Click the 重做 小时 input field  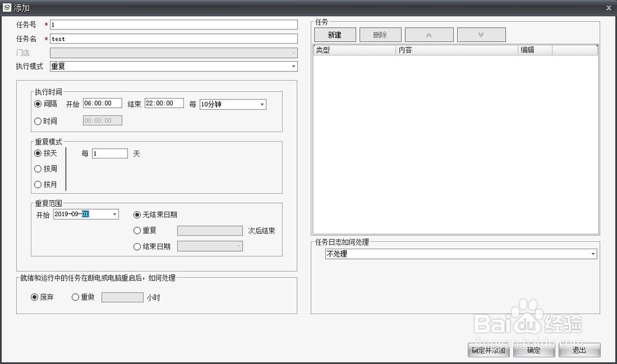pos(122,297)
